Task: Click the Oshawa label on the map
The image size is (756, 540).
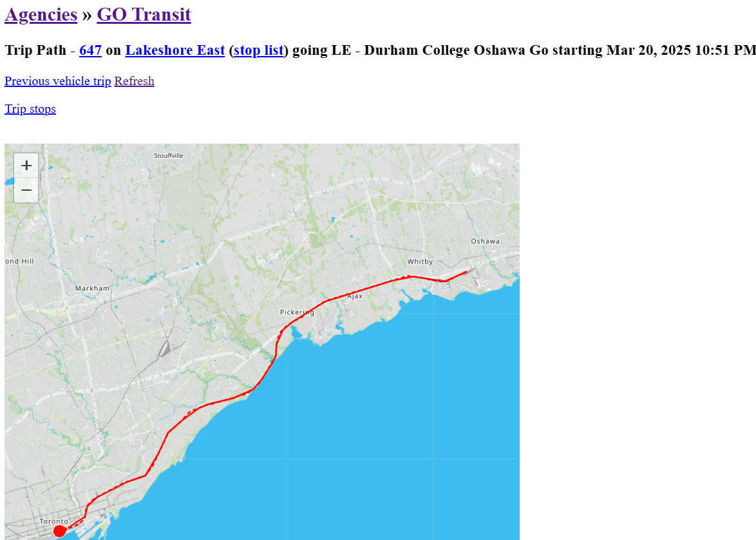Action: (x=485, y=241)
